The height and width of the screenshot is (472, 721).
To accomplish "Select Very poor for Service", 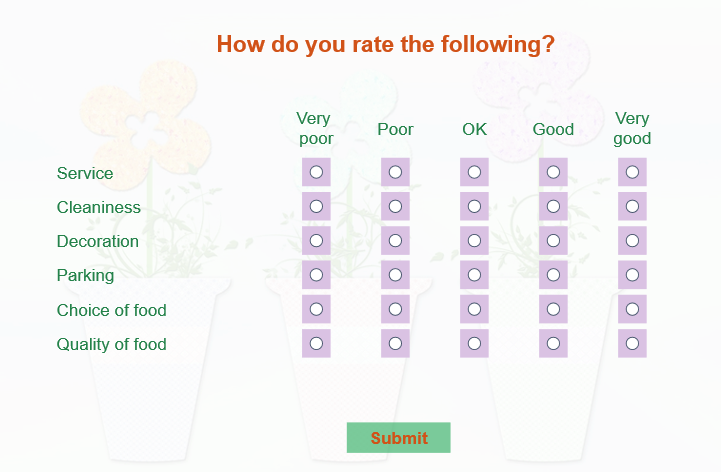I will pos(316,172).
